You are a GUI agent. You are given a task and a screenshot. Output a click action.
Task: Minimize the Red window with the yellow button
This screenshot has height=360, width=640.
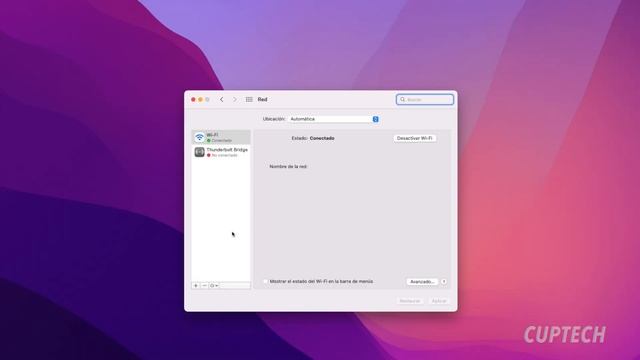(200, 100)
